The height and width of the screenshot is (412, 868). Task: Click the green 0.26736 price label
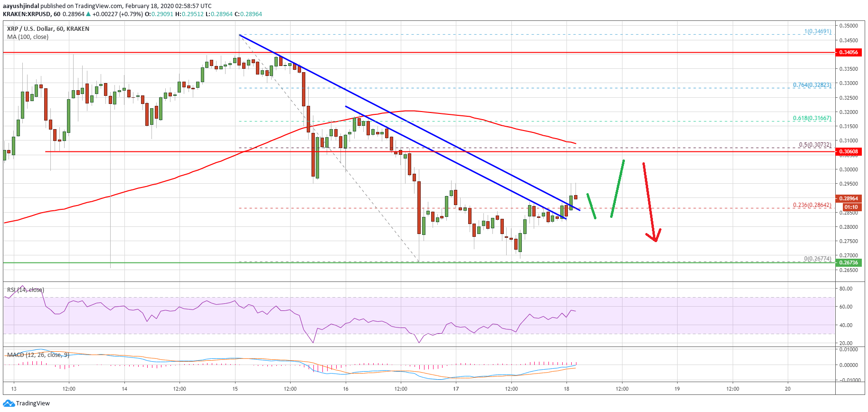click(849, 262)
